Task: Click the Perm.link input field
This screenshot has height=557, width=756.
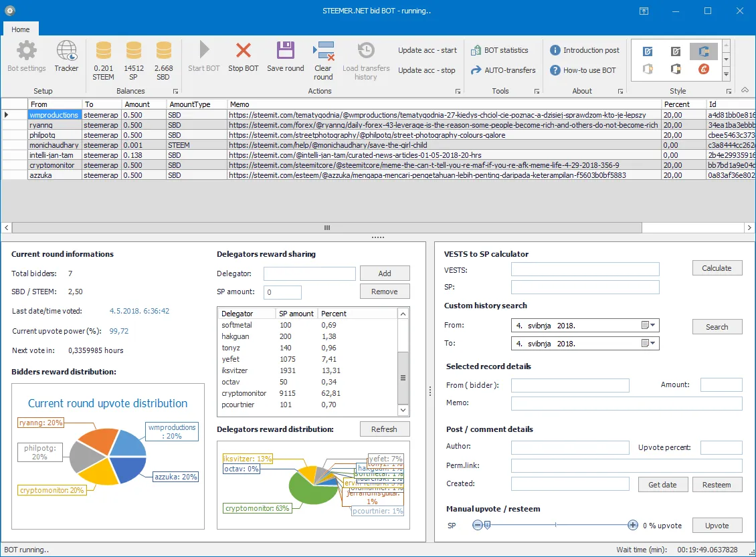Action: click(x=626, y=465)
